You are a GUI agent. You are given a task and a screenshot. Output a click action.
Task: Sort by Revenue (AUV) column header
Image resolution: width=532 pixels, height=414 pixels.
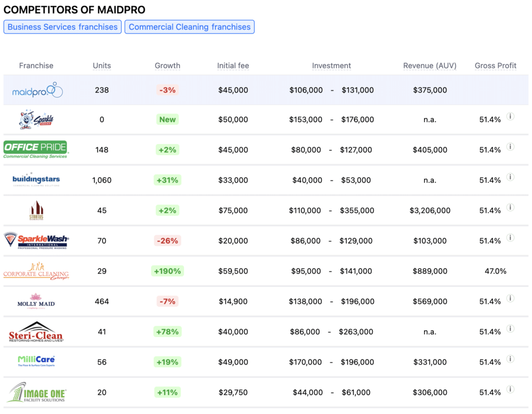click(x=430, y=65)
